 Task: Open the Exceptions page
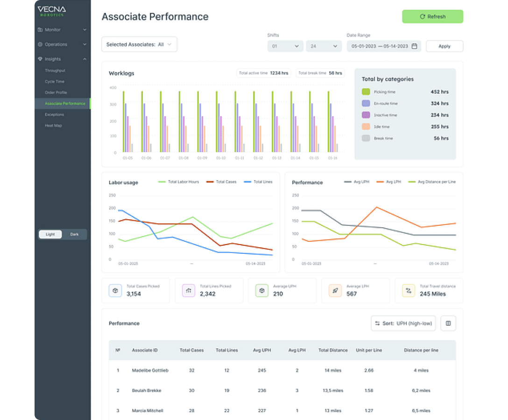[x=55, y=115]
